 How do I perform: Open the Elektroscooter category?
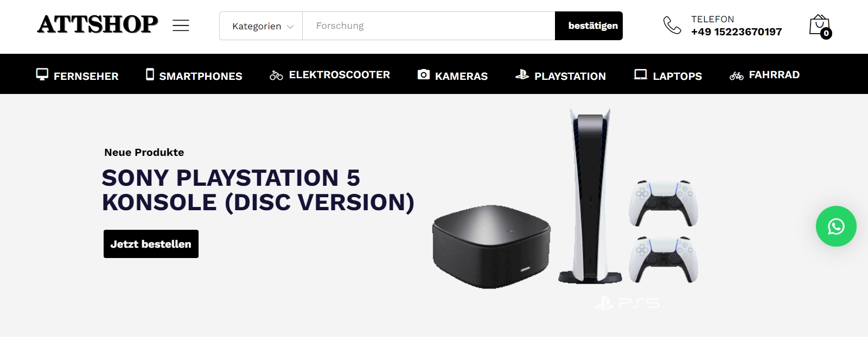(x=330, y=75)
